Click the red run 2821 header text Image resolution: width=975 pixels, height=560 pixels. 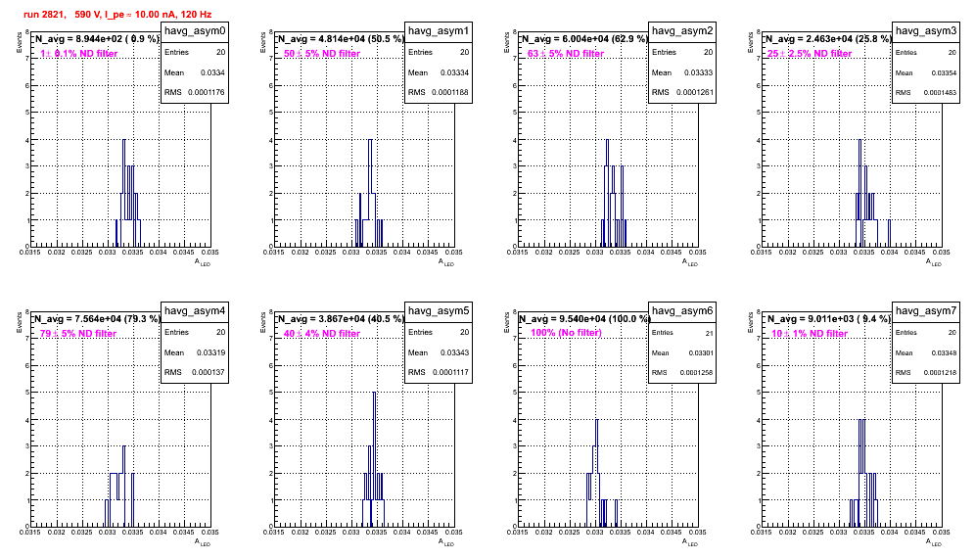click(x=116, y=15)
